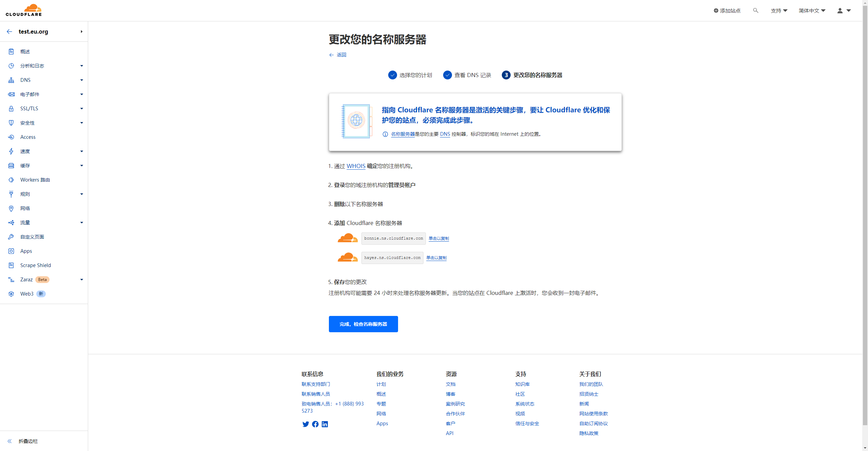Copy the bonnie.ns.cloudflare.com nameserver link
Image resolution: width=868 pixels, height=451 pixels.
[439, 238]
